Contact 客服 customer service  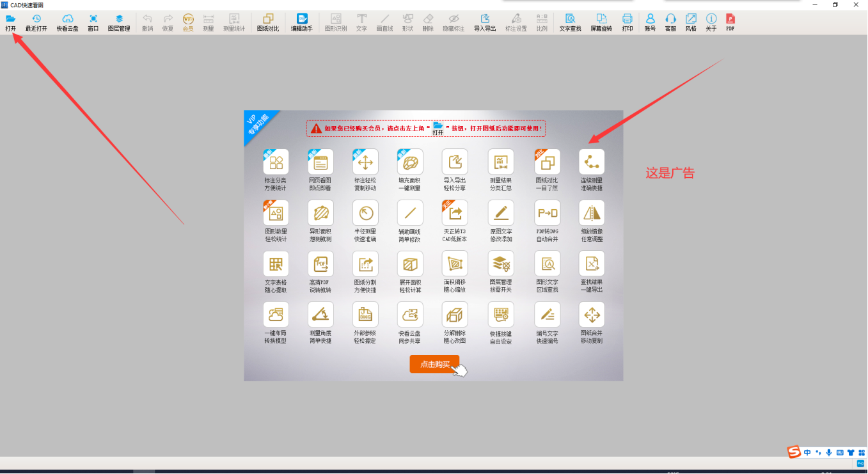click(x=670, y=19)
